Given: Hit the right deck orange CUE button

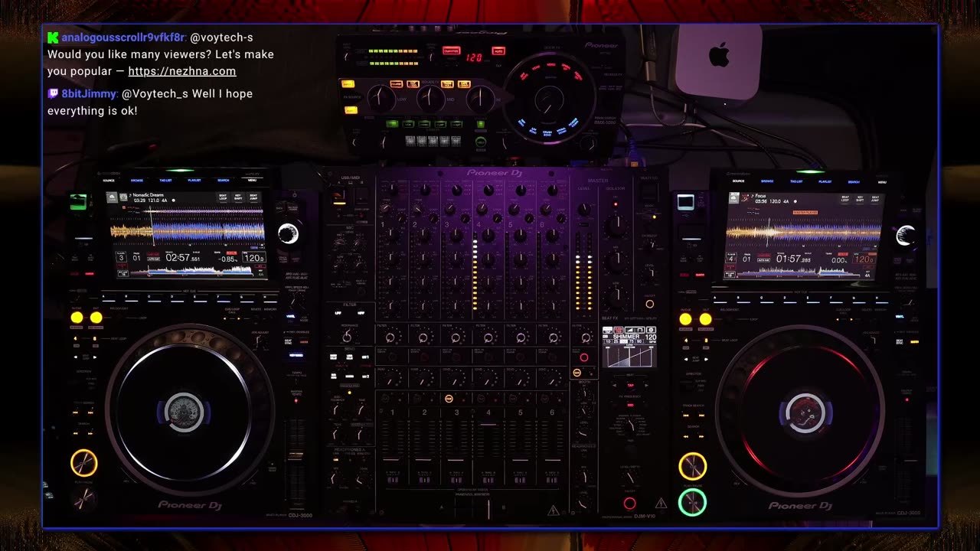Looking at the screenshot, I should pyautogui.click(x=692, y=466).
